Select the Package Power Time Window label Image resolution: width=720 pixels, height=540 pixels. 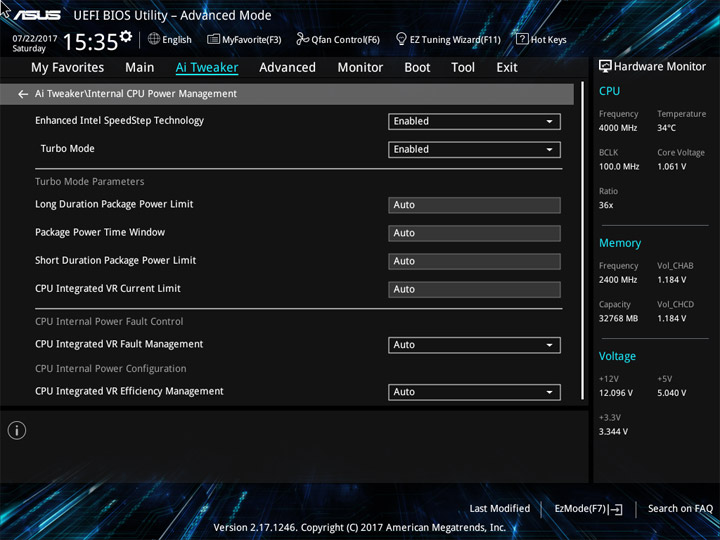100,232
